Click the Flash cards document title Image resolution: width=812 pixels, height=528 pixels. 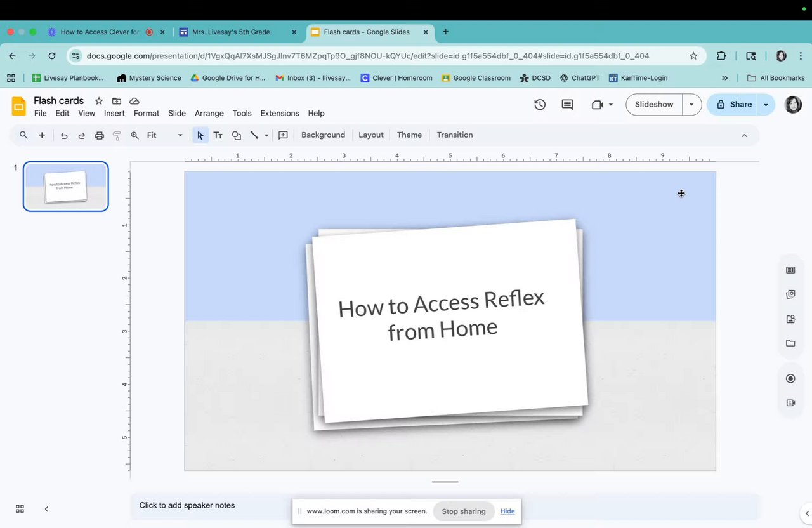tap(58, 101)
